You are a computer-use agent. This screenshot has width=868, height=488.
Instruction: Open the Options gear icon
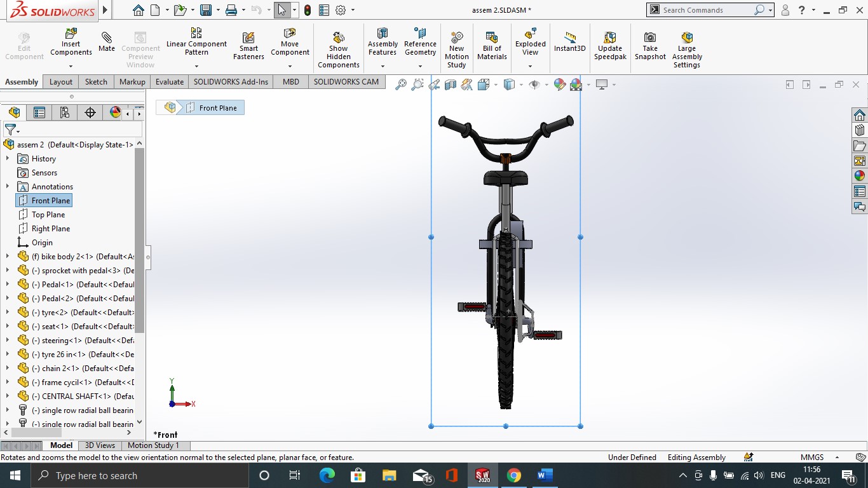(341, 10)
